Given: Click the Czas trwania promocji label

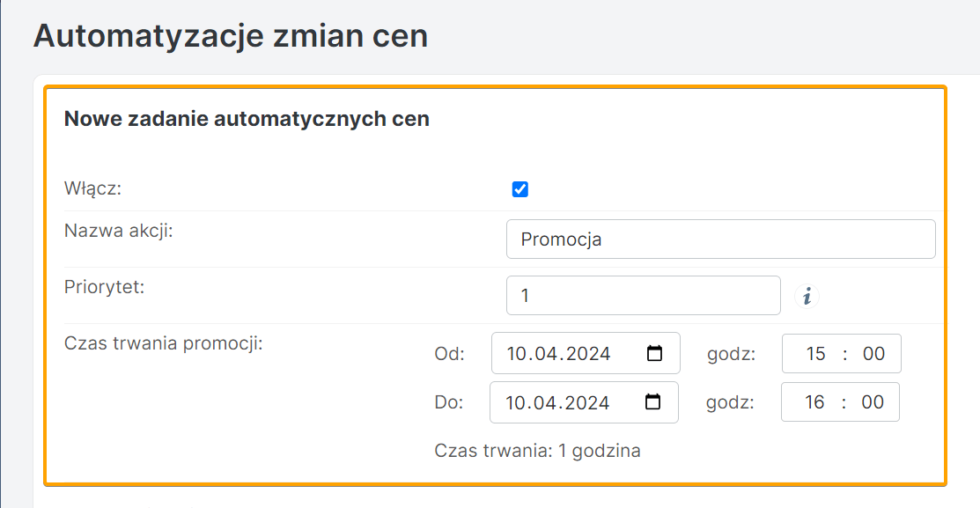Looking at the screenshot, I should (164, 343).
